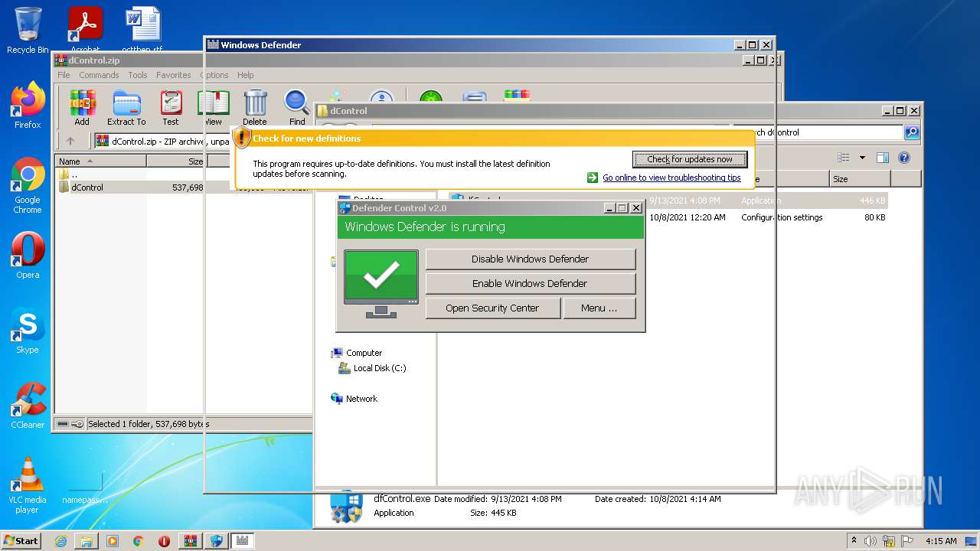
Task: Open WinRAR Commands menu
Action: pos(99,75)
